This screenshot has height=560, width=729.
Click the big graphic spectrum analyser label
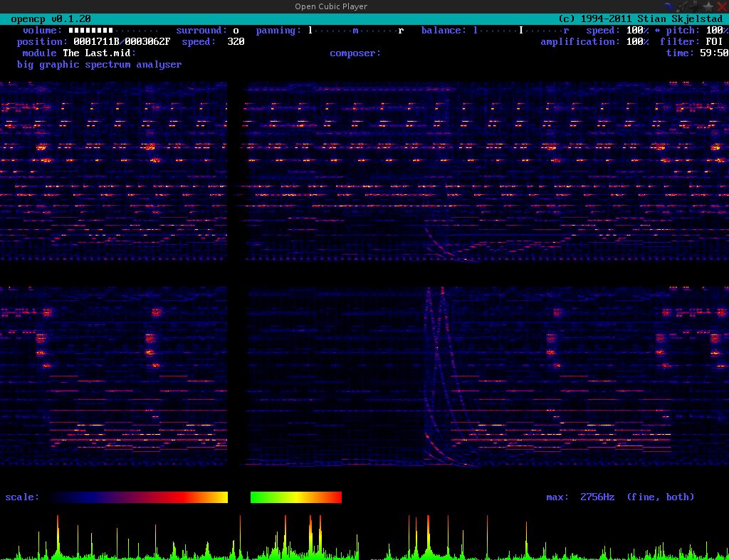click(99, 65)
